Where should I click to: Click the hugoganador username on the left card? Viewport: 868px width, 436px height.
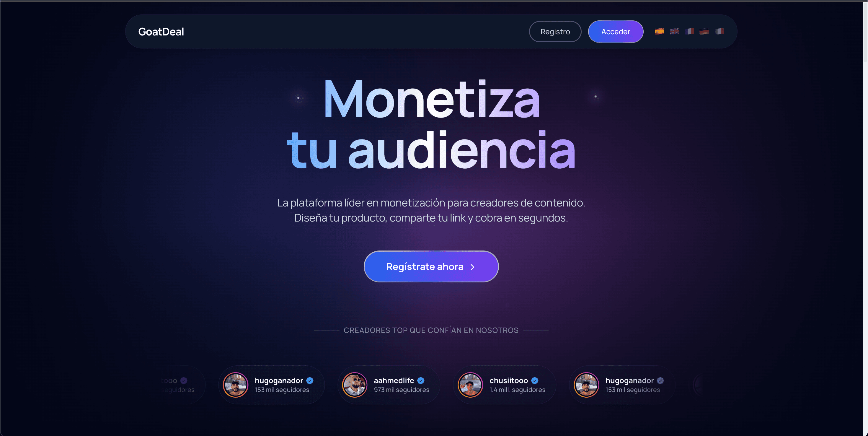click(x=279, y=380)
